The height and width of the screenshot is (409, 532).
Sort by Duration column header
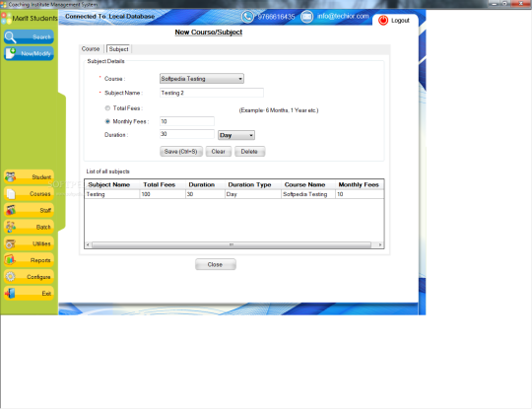click(x=205, y=184)
